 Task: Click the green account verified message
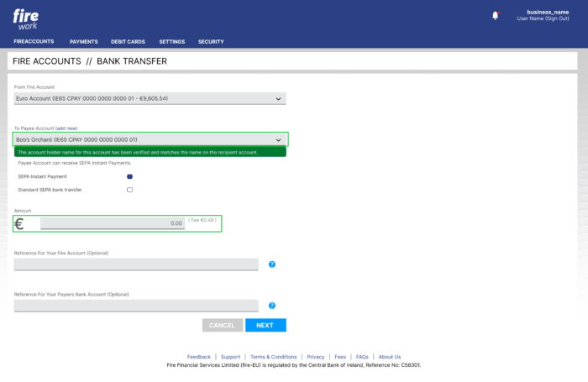(150, 152)
